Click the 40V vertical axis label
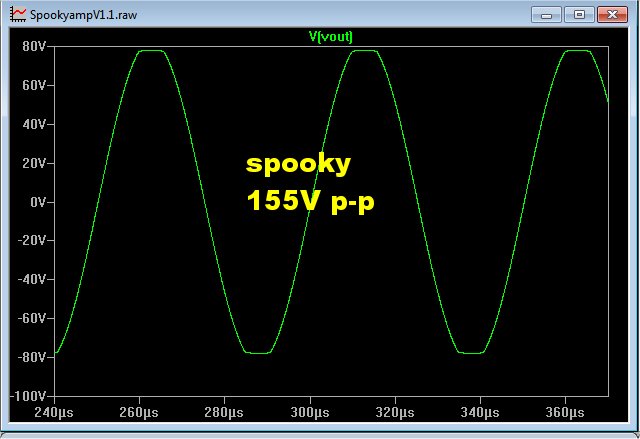The width and height of the screenshot is (640, 439). point(34,124)
